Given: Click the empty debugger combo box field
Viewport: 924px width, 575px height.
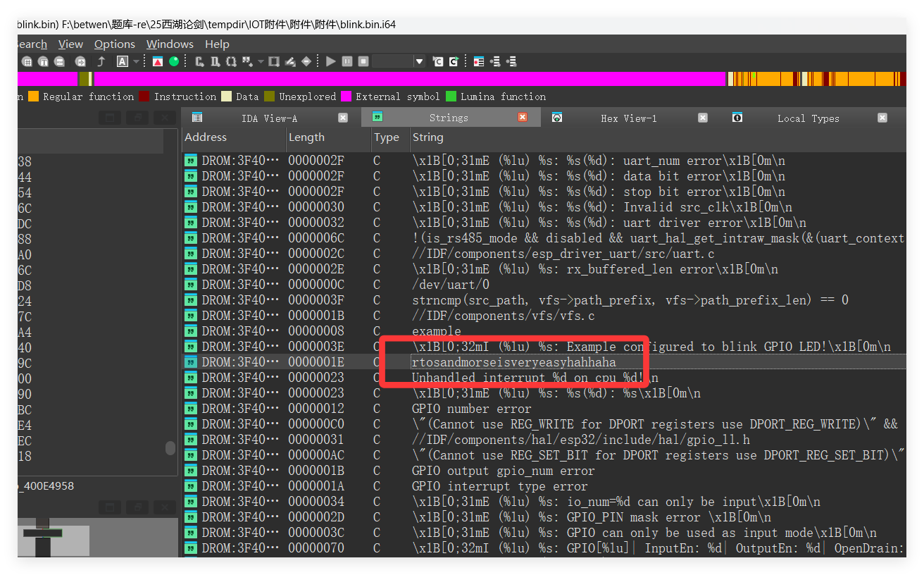Looking at the screenshot, I should (393, 61).
